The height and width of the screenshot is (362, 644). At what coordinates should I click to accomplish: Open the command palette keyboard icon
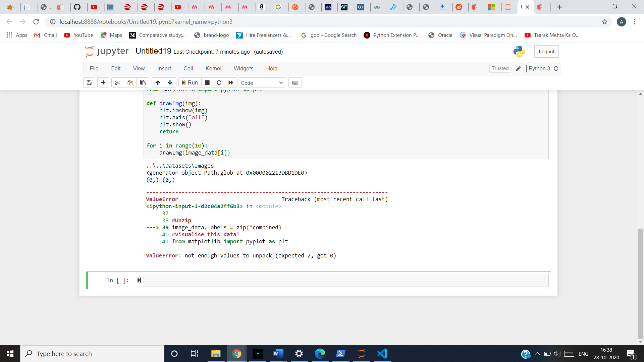click(295, 83)
